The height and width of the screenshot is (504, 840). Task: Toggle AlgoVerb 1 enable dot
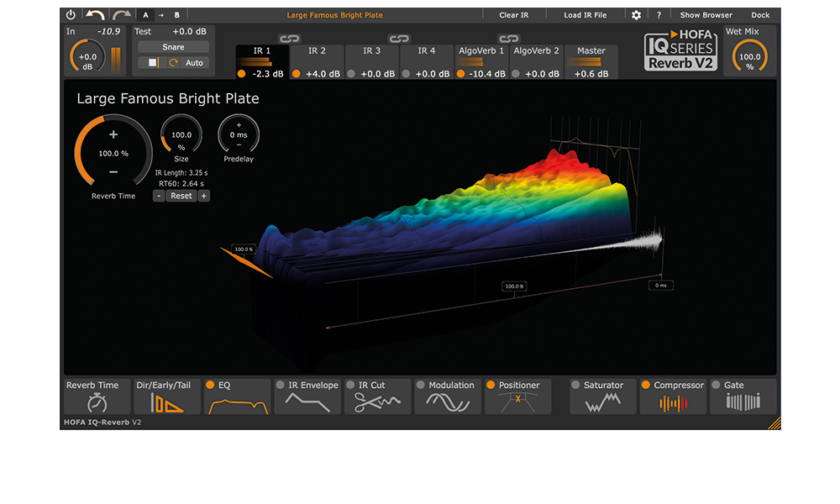coord(460,74)
